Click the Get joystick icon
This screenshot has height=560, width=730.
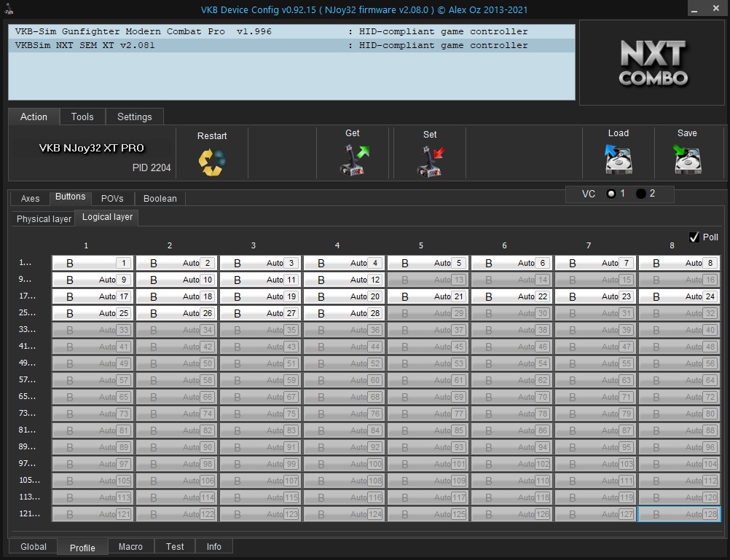pos(353,159)
